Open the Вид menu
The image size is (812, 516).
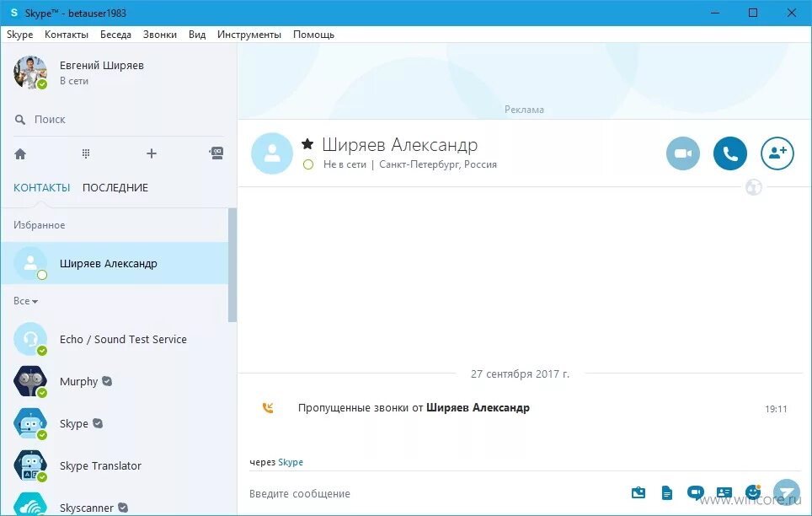point(197,35)
